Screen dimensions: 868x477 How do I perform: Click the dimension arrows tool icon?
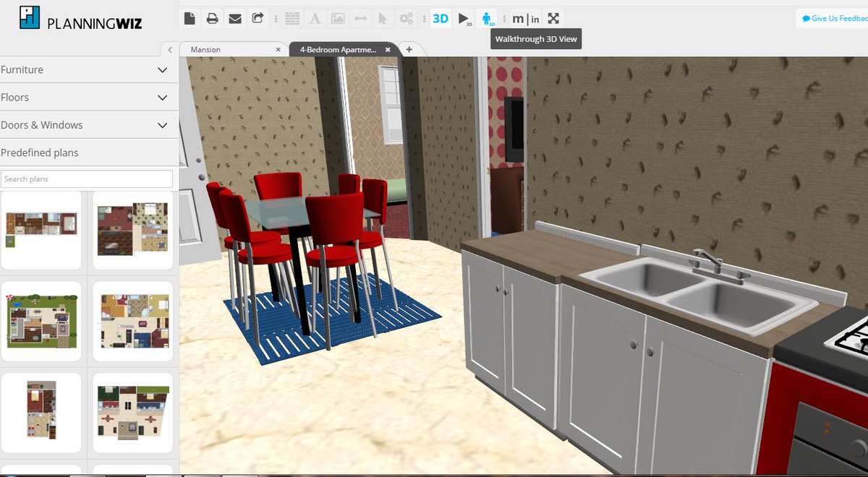click(360, 19)
